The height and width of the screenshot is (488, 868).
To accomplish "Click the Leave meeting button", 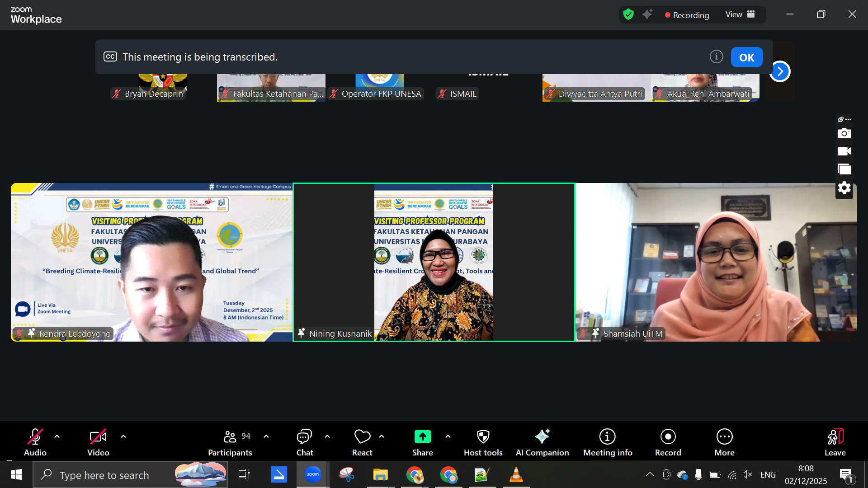I will (835, 437).
